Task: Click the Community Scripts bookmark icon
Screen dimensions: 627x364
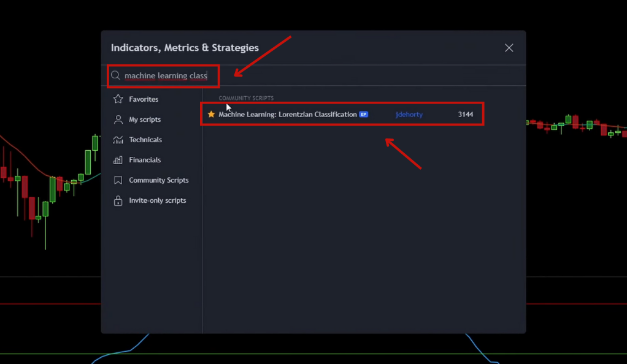Action: click(118, 180)
